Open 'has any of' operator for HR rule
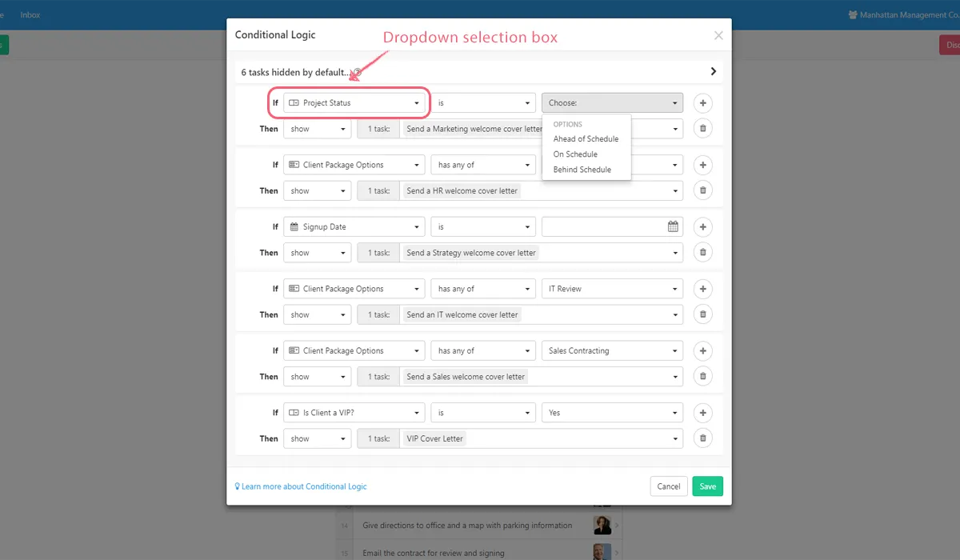Screen dimensions: 960x560 click(x=483, y=165)
